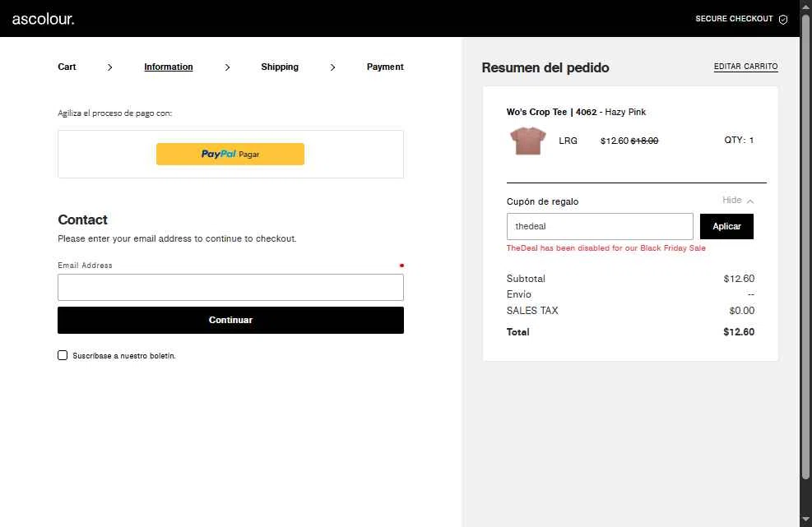This screenshot has height=527, width=812.
Task: Click the LRG size text
Action: (568, 141)
